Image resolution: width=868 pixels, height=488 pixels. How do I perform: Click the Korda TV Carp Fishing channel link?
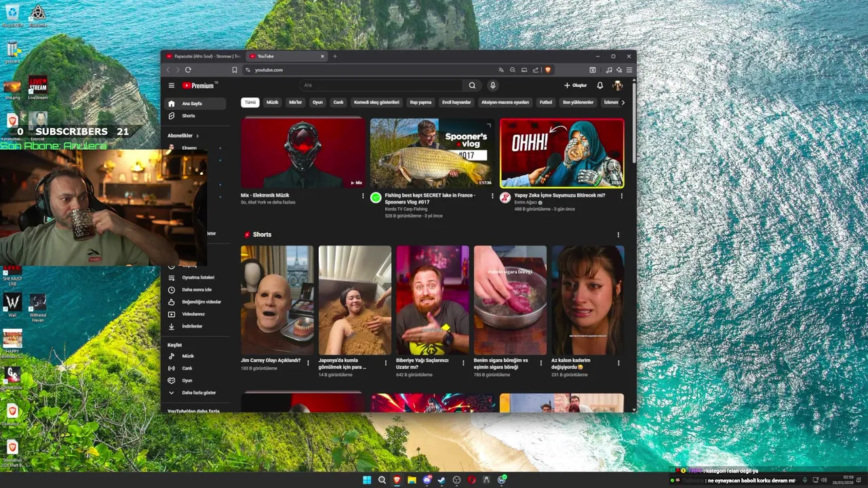click(406, 209)
